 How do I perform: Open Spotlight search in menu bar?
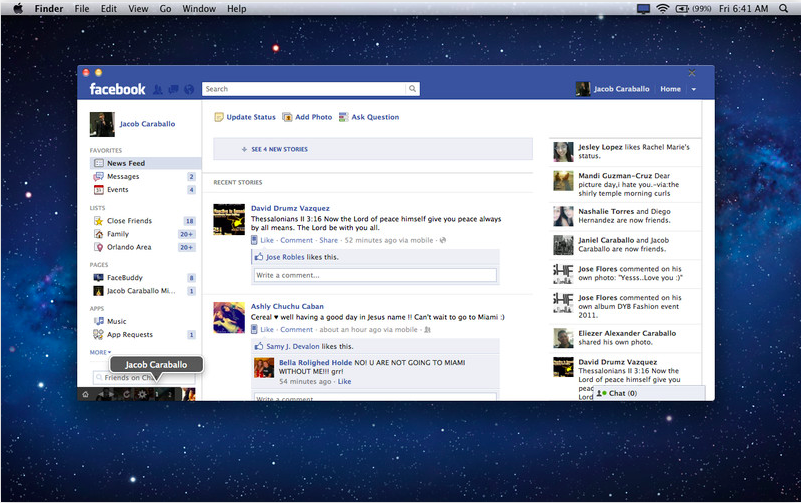click(783, 8)
